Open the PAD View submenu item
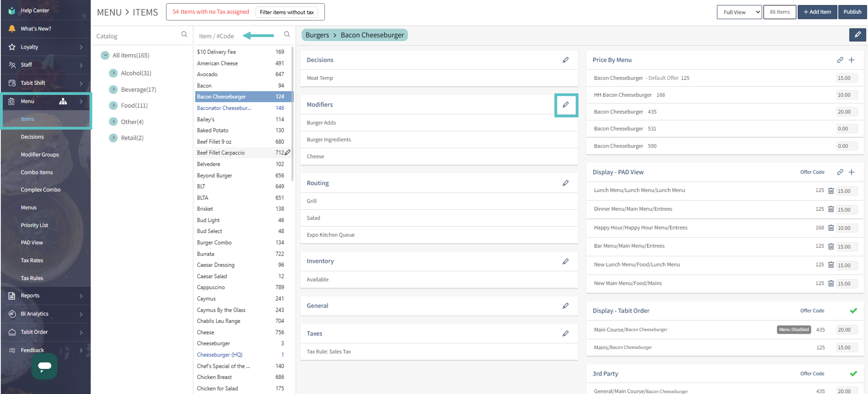The image size is (868, 394). (x=32, y=243)
